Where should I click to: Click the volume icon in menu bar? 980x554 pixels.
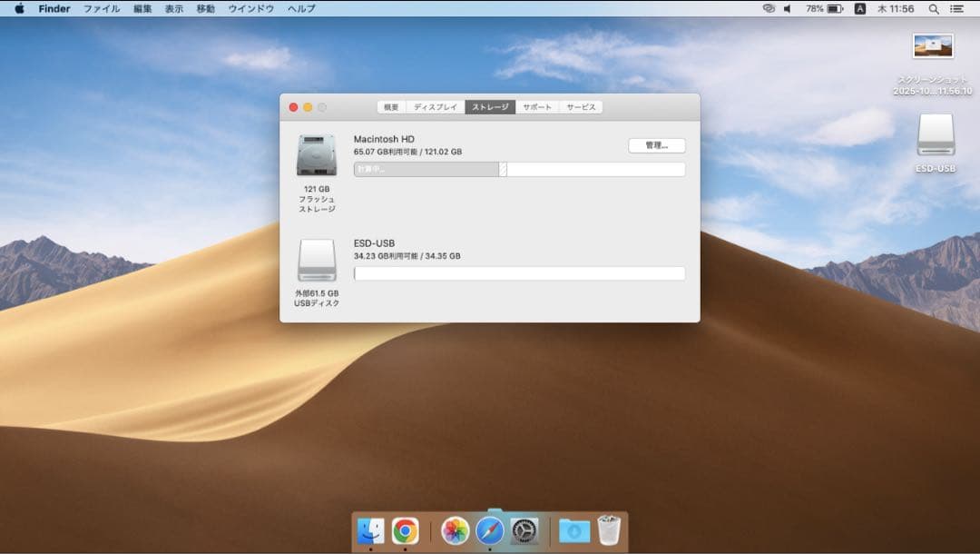tap(788, 9)
